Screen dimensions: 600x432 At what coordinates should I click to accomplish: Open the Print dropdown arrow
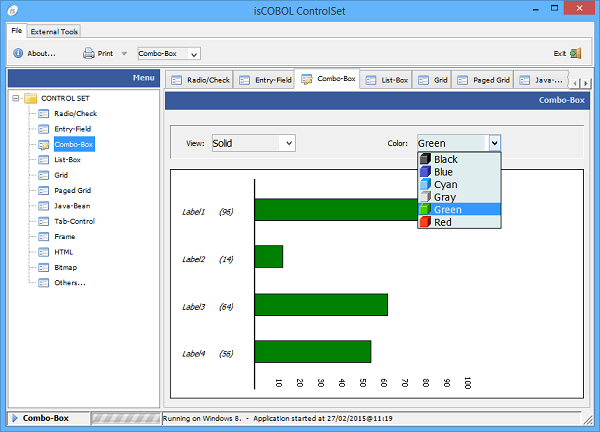(124, 54)
